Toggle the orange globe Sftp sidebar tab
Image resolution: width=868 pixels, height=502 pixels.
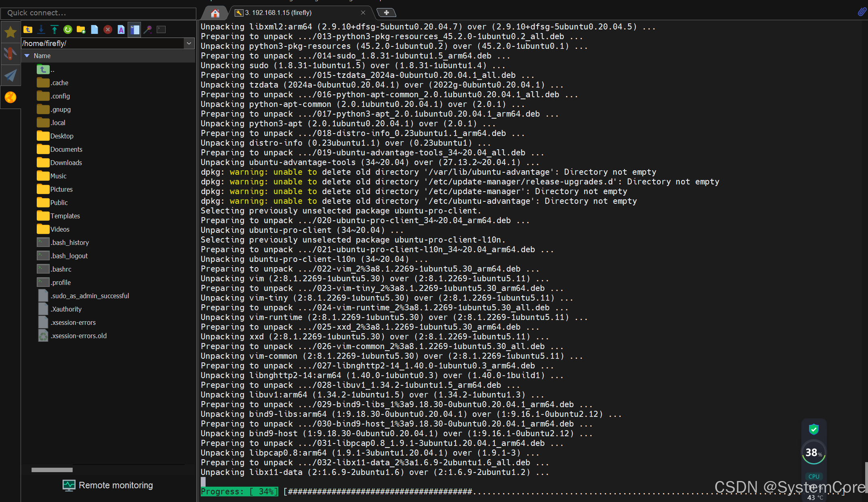(10, 97)
